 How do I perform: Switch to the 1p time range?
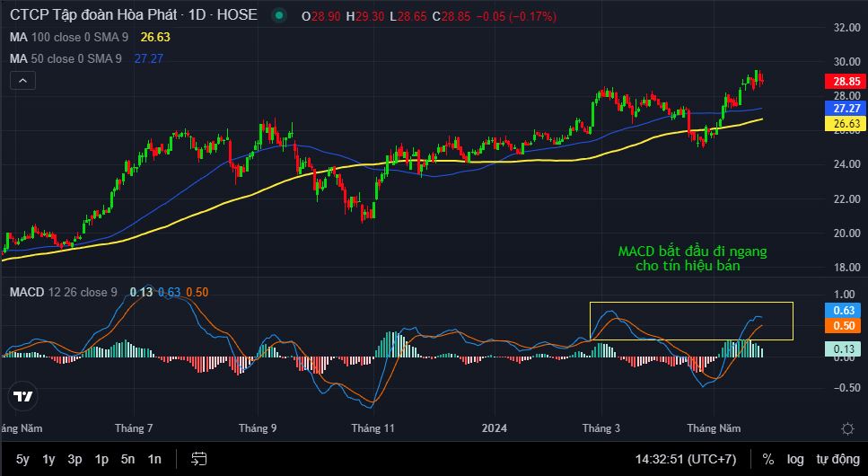coord(101,458)
